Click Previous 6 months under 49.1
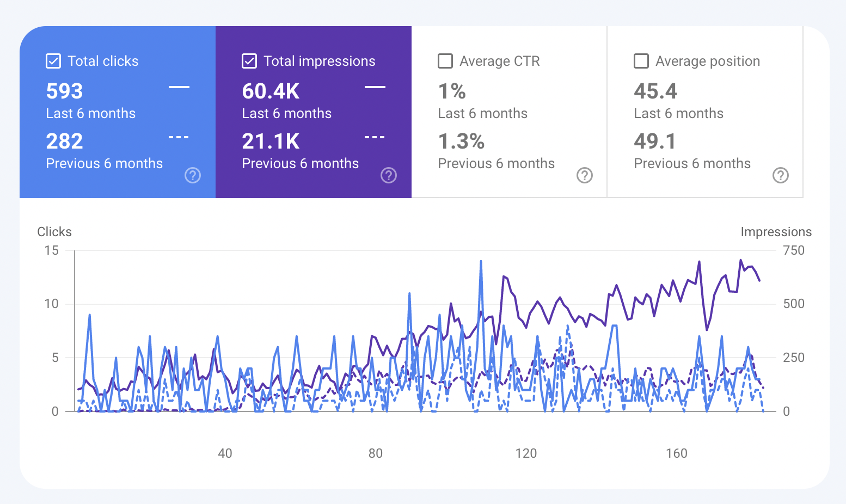Screen dimensions: 846x504 pos(692,163)
